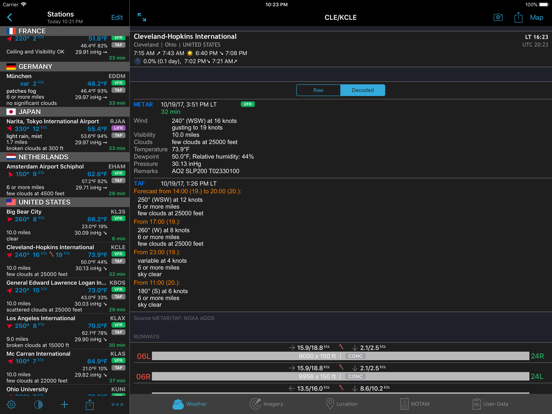Open the Location tab
Viewport: 552px width, 414px height.
coord(341,404)
